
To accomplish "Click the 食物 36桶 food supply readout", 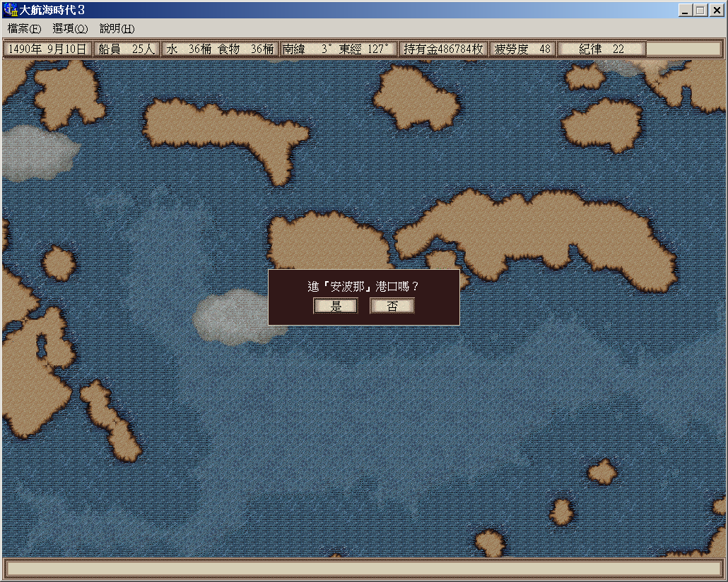I will 246,49.
